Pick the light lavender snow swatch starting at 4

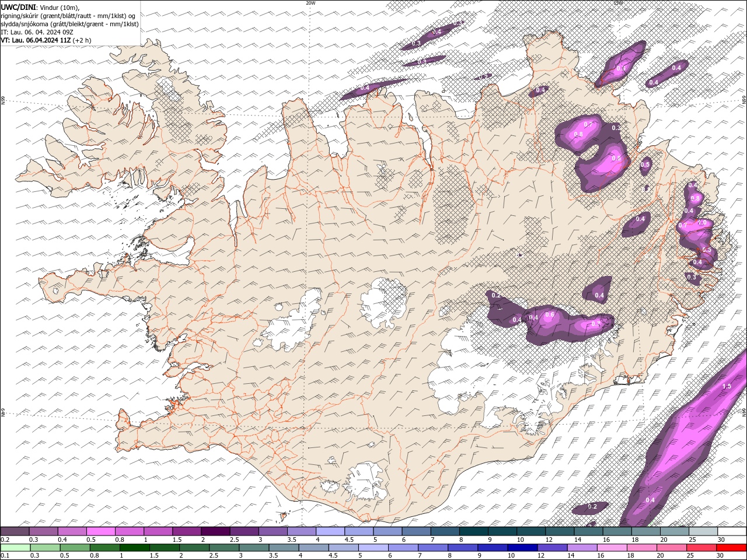pos(330,531)
